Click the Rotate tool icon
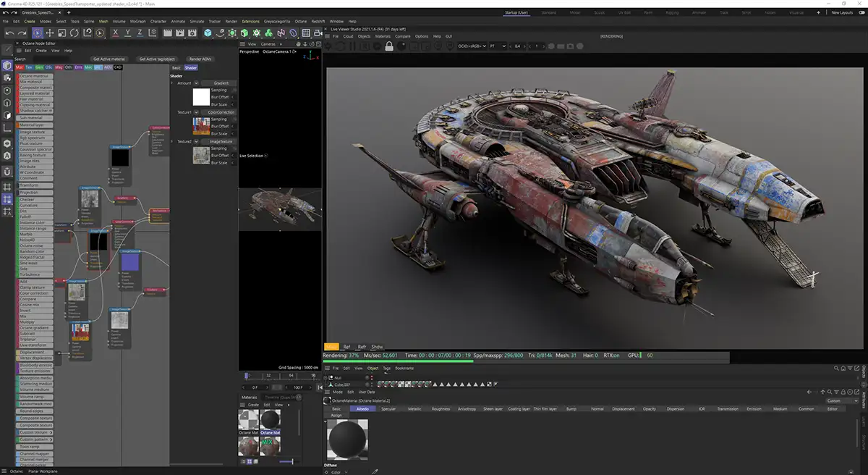This screenshot has width=868, height=475. (75, 33)
